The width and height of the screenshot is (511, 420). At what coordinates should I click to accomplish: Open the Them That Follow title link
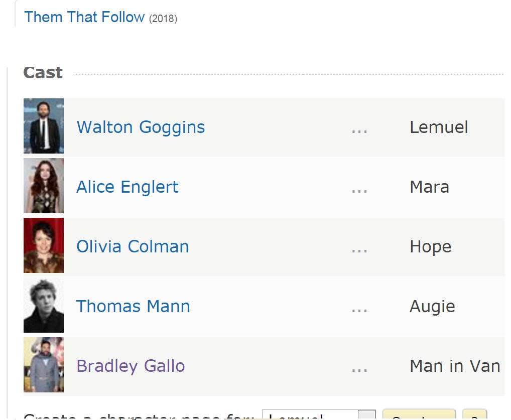pos(84,17)
